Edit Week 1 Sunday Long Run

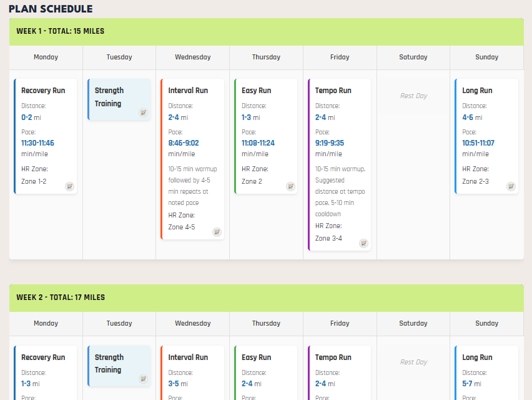click(x=511, y=186)
